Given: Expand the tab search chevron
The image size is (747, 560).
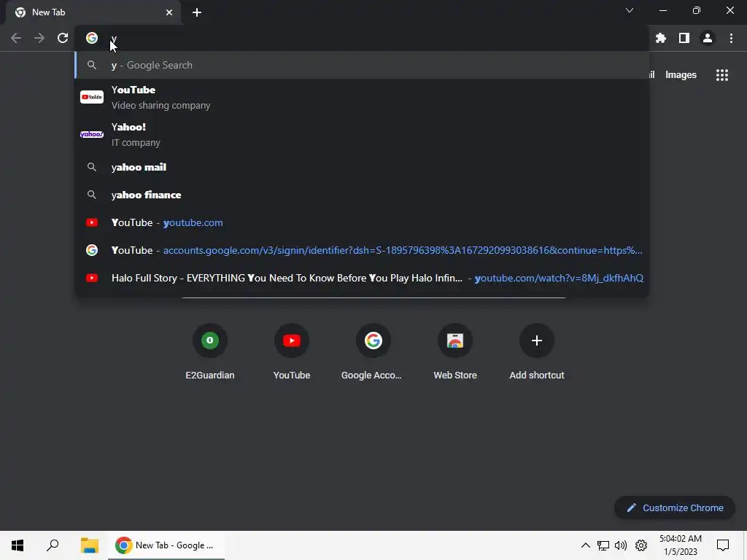Looking at the screenshot, I should click(630, 10).
